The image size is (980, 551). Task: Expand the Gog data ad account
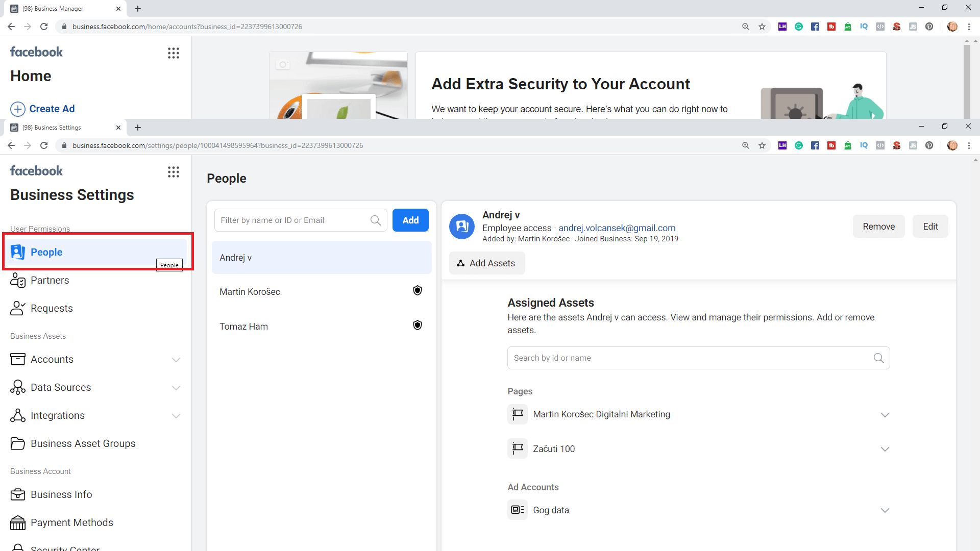click(x=885, y=510)
